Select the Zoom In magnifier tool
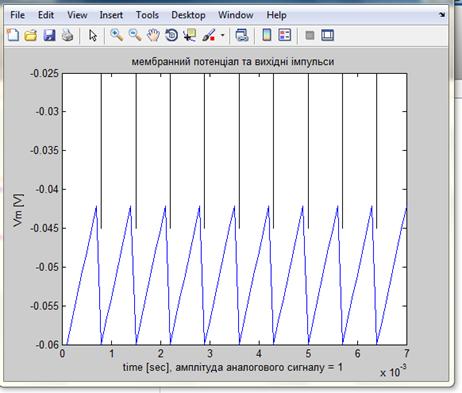Screen dimensions: 462x393 click(x=117, y=35)
